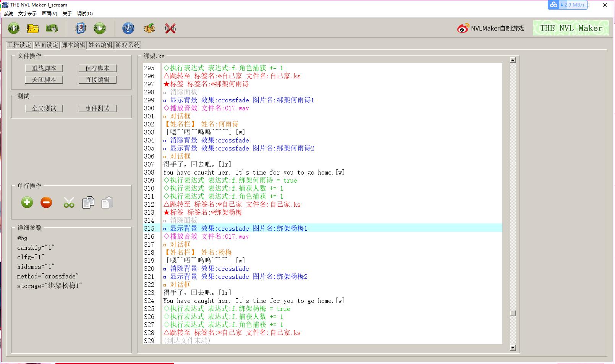The image size is (615, 364).
Task: Click the script scrollbar up arrow
Action: click(513, 60)
